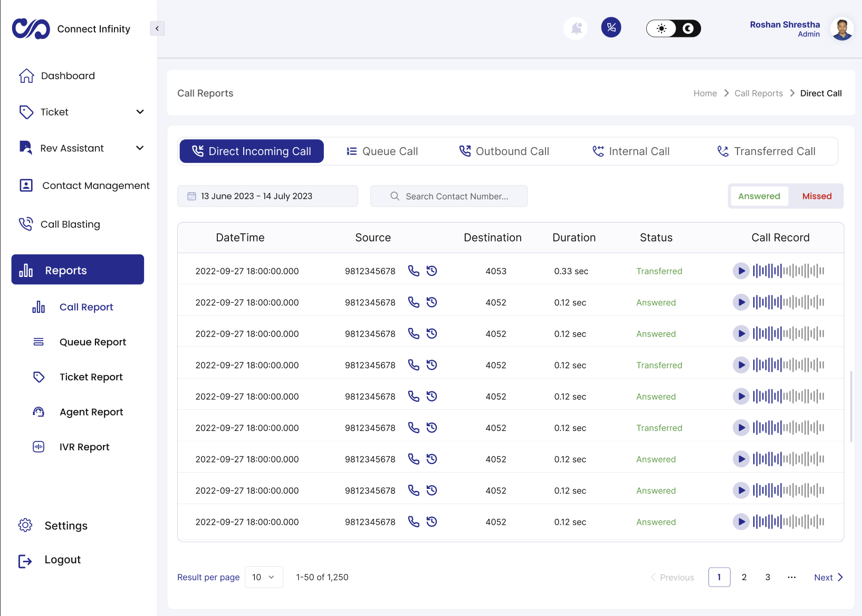This screenshot has width=862, height=616.
Task: Select the Reports menu item
Action: [78, 269]
